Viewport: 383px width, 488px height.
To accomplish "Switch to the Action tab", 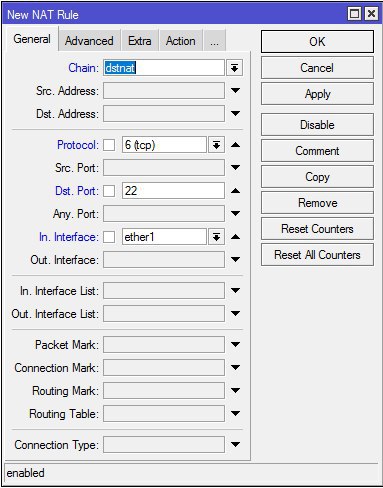I will click(181, 41).
